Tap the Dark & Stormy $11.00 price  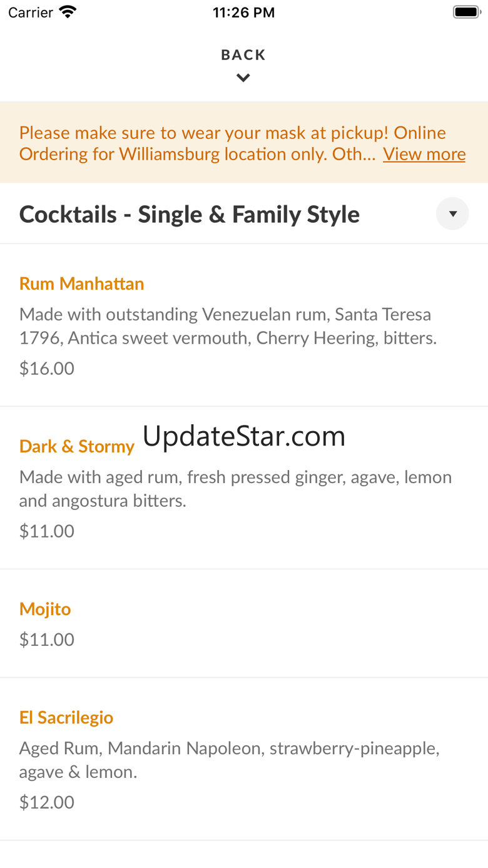point(47,531)
